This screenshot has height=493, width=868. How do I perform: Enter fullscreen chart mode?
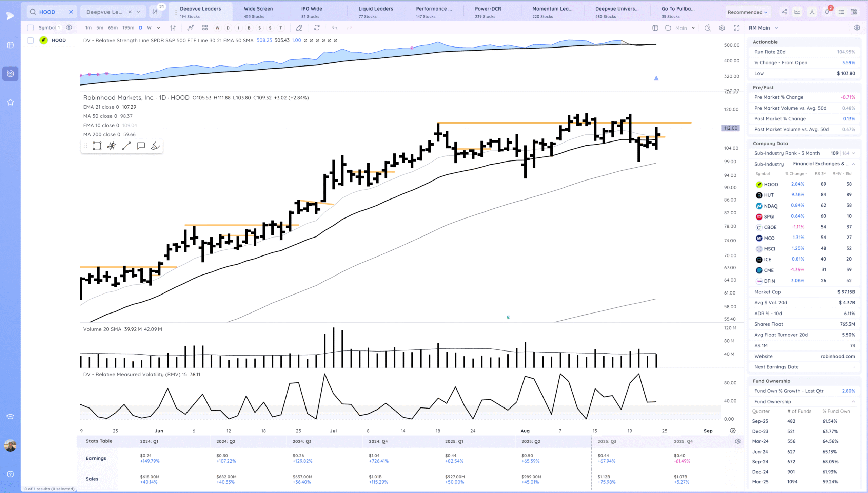pyautogui.click(x=737, y=28)
